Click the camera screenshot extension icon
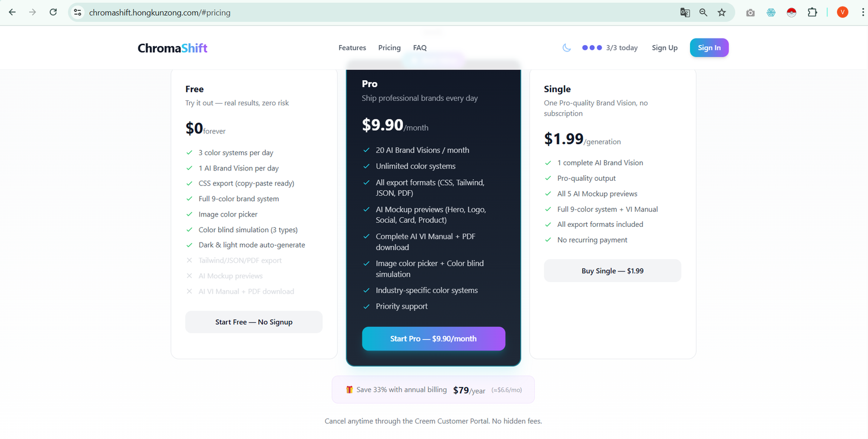This screenshot has width=868, height=439. (x=750, y=12)
